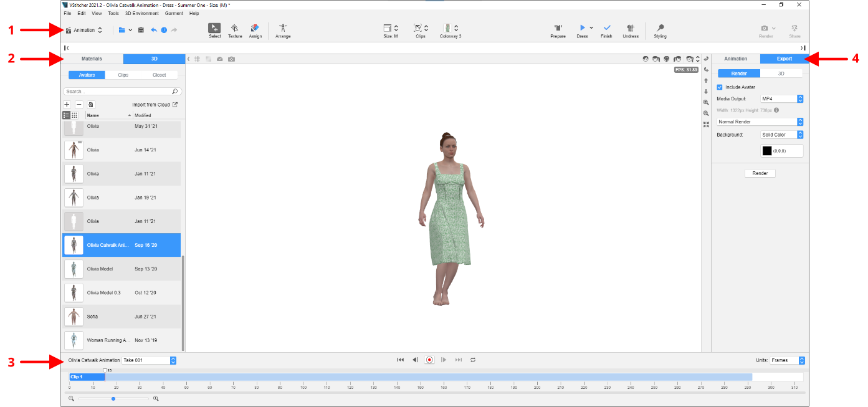868x407 pixels.
Task: Click the gauge icon in viewport bar
Action: (x=220, y=59)
